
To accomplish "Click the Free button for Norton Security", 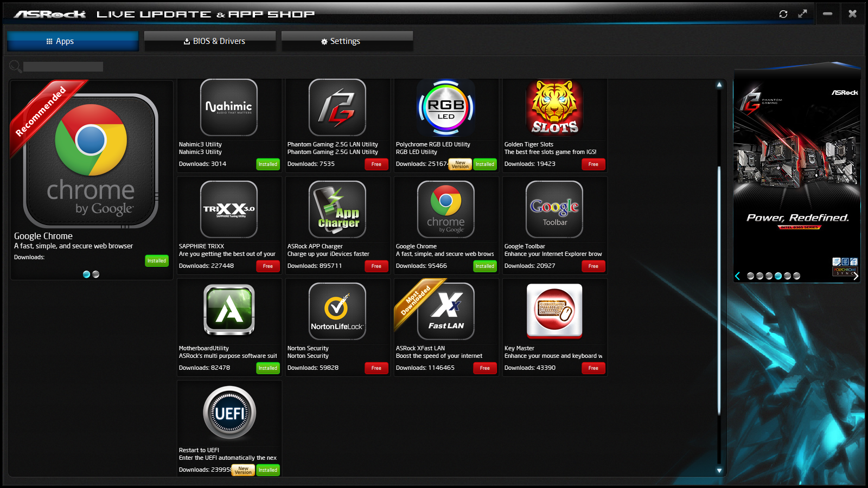I will point(376,368).
